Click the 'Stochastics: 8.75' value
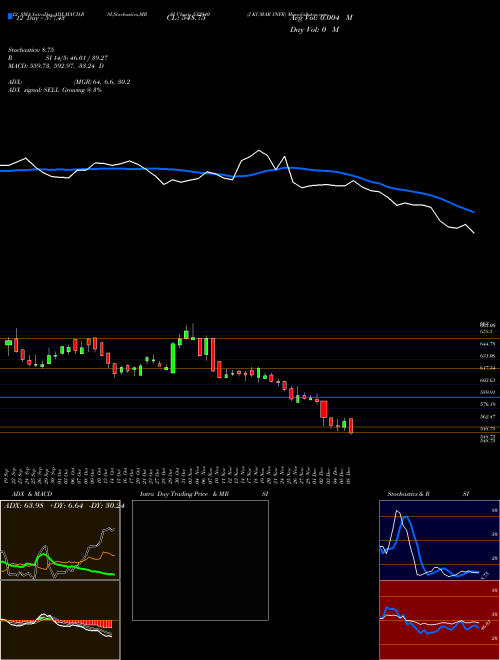This screenshot has width=500, height=660. [x=31, y=50]
